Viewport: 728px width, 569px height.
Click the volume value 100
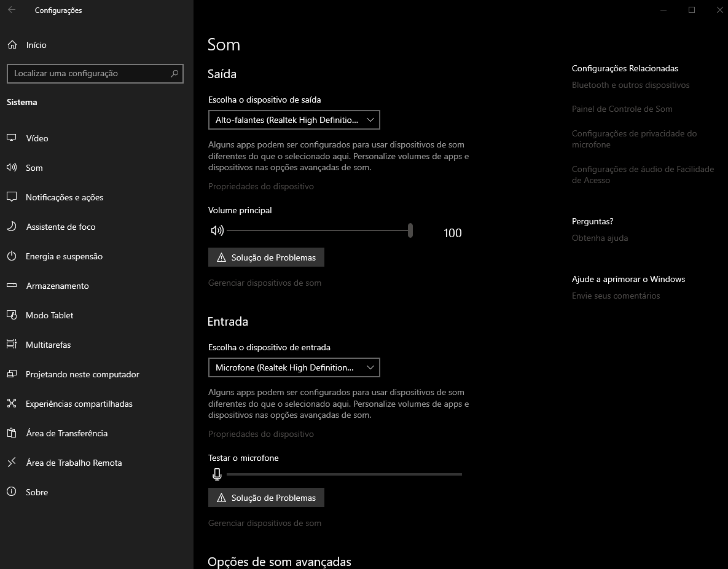453,233
